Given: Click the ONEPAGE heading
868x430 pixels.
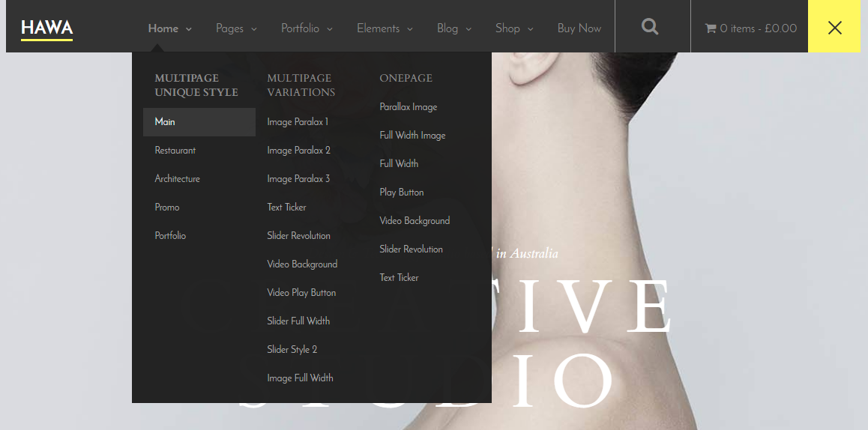Looking at the screenshot, I should (406, 78).
